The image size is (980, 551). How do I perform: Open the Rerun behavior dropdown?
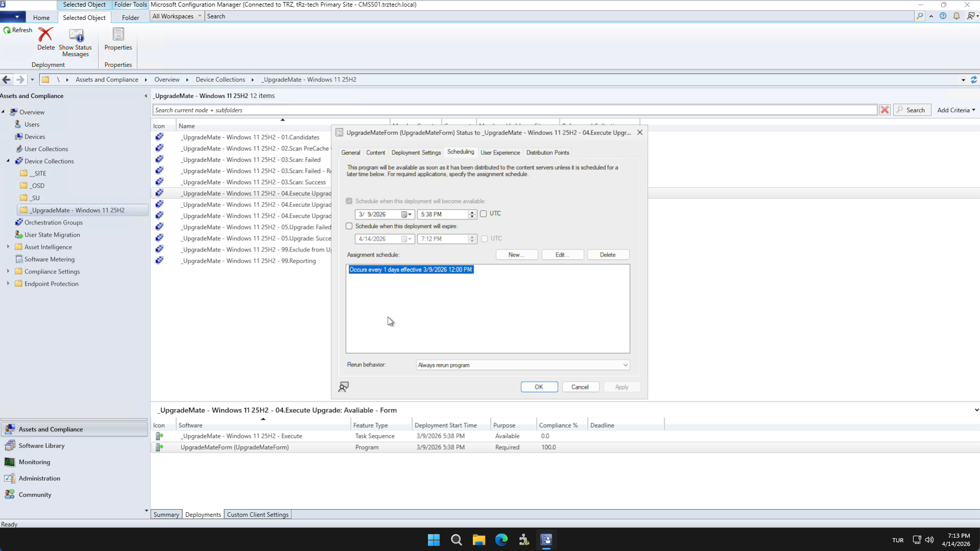[625, 365]
